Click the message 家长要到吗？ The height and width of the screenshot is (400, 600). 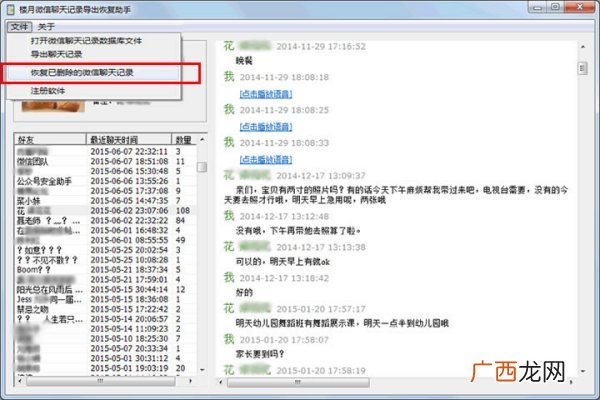[260, 354]
